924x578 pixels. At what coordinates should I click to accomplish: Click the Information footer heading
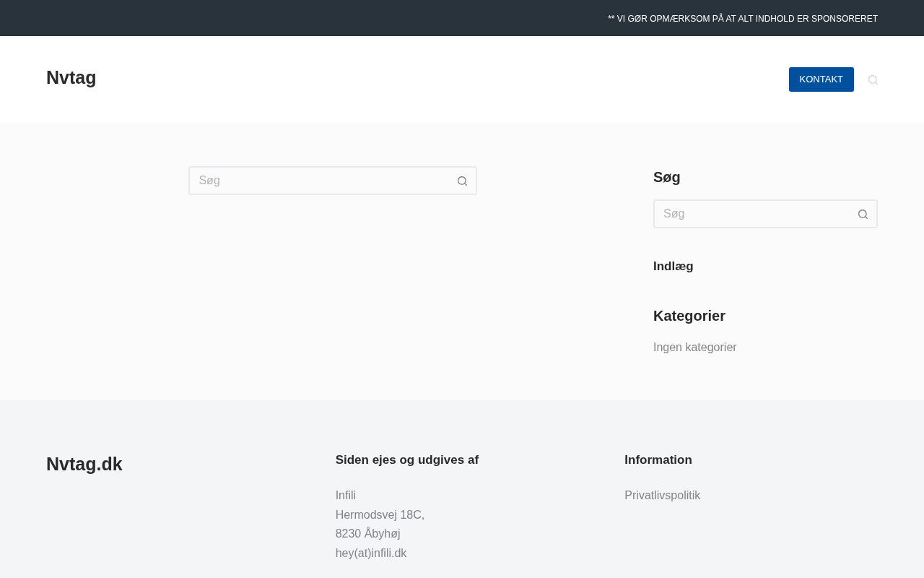[658, 460]
